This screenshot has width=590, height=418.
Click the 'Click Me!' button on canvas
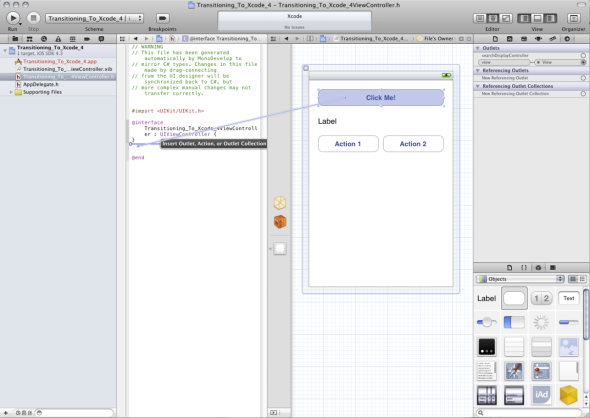(381, 98)
